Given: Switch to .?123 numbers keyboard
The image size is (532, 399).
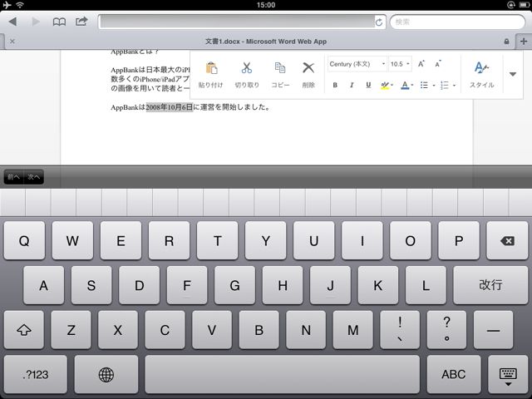Looking at the screenshot, I should click(x=36, y=374).
